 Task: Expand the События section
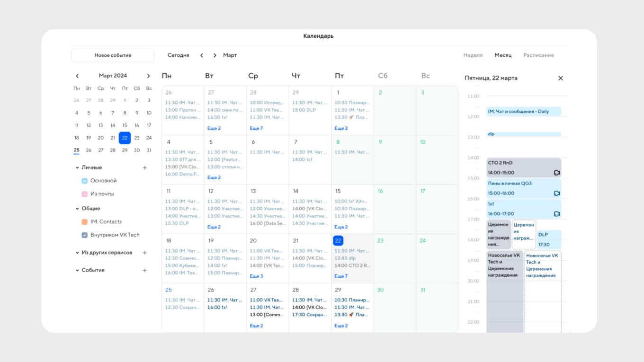pos(77,270)
